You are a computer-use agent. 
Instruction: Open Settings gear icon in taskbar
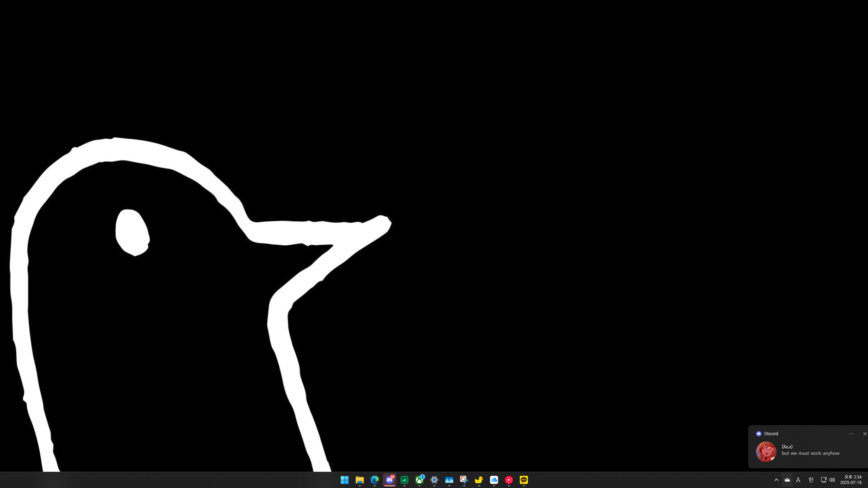click(x=434, y=480)
